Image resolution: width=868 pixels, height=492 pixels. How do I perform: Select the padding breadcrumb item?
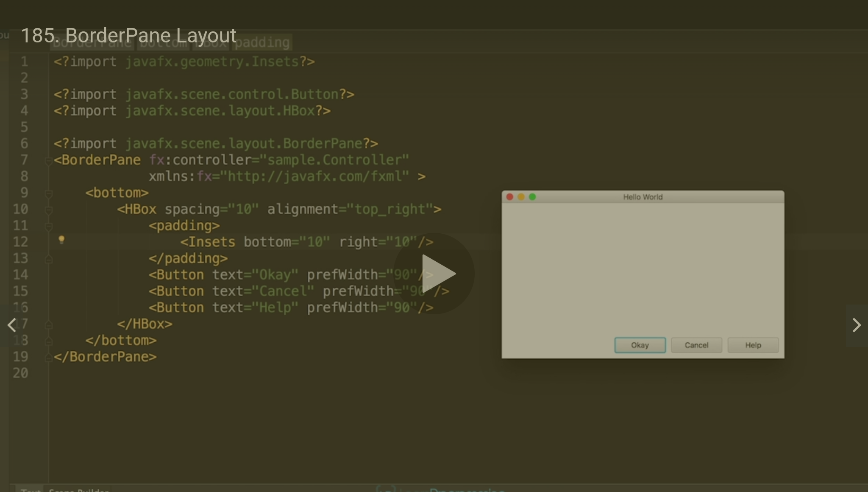pyautogui.click(x=262, y=42)
